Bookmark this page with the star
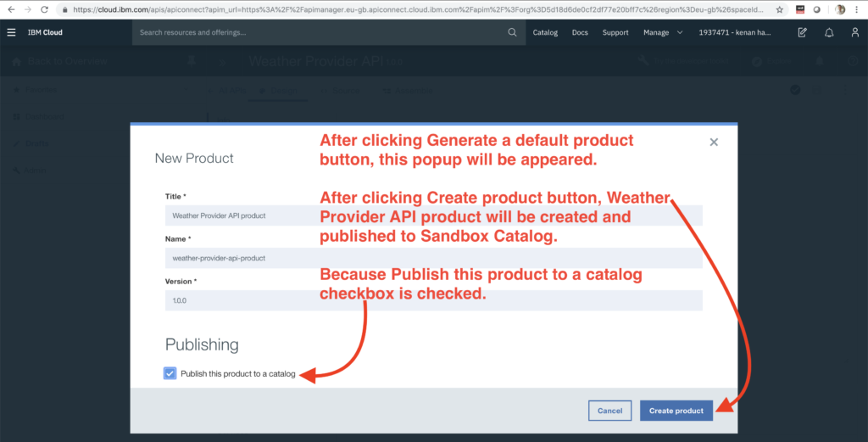The width and height of the screenshot is (868, 442). click(x=780, y=9)
